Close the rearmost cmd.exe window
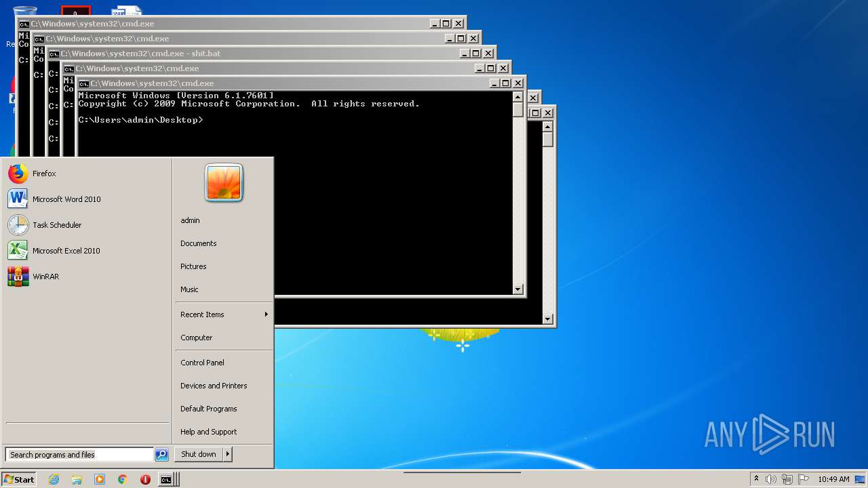 click(458, 24)
